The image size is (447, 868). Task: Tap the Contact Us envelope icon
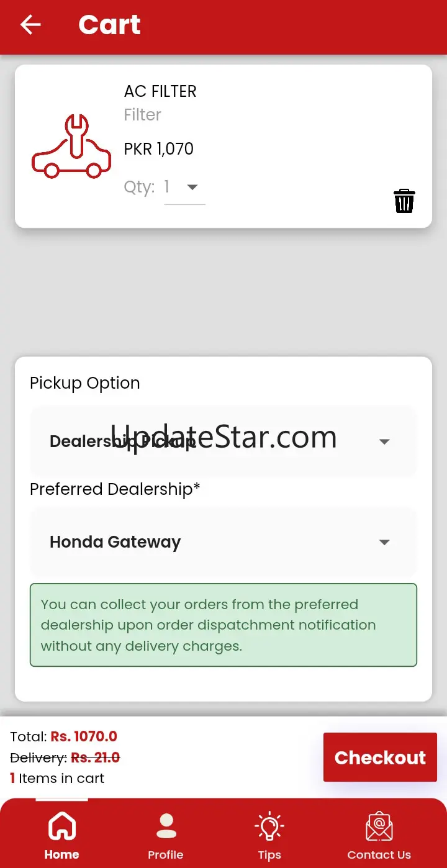(379, 827)
